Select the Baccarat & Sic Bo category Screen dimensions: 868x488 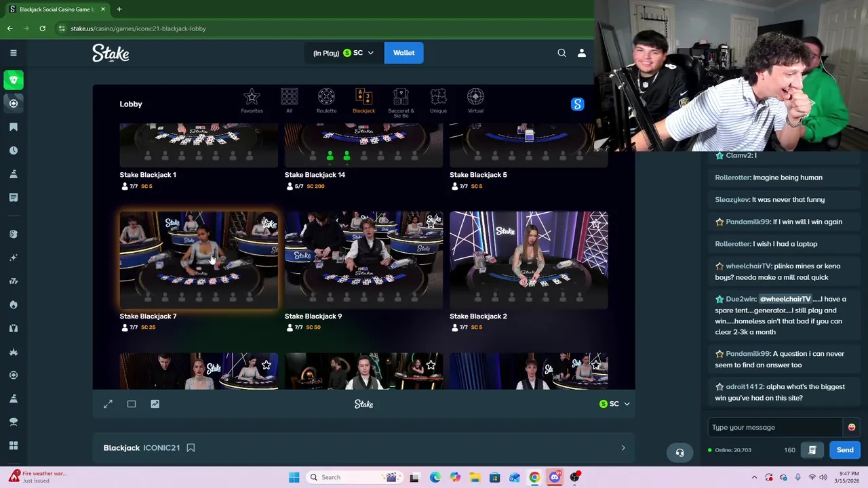coord(401,104)
